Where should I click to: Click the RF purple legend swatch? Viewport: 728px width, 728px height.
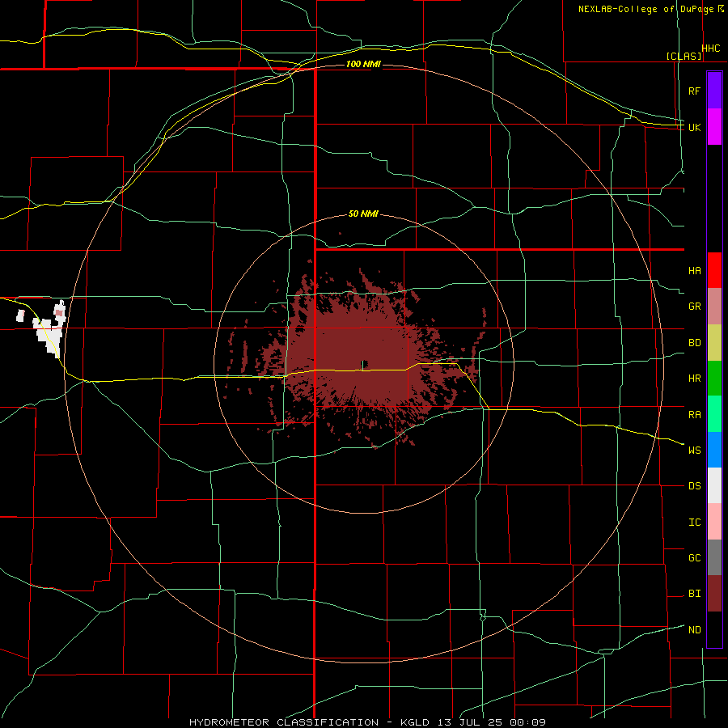(x=714, y=90)
